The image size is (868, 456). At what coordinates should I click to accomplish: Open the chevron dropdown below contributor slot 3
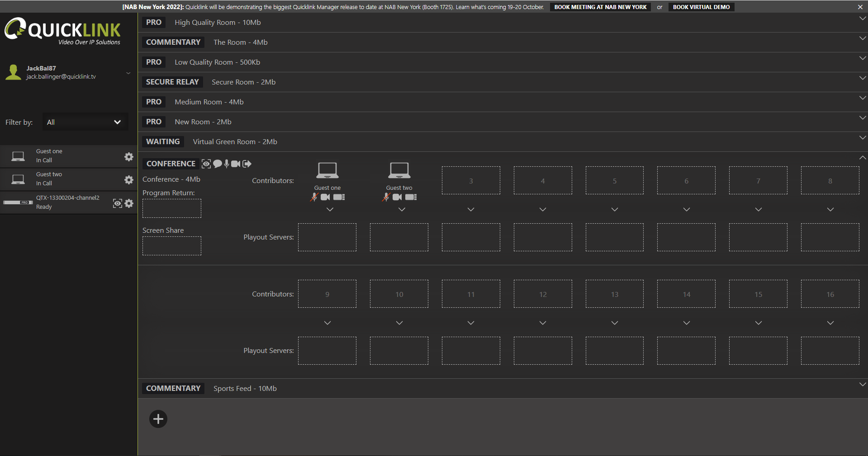coord(471,210)
